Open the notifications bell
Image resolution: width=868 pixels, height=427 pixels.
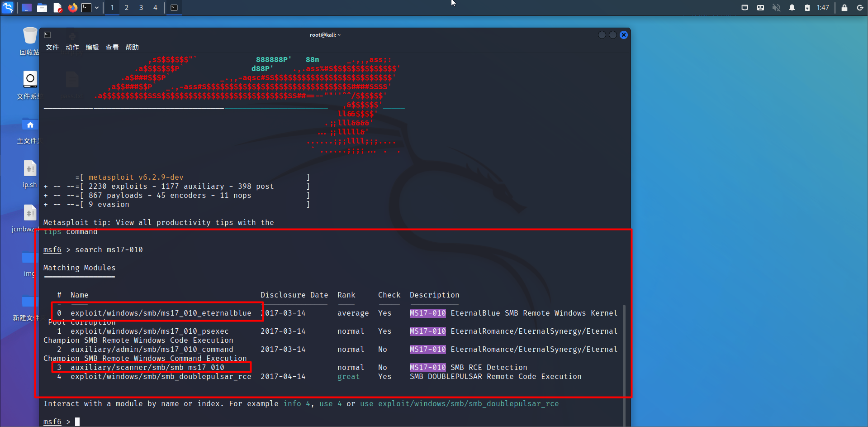[792, 8]
